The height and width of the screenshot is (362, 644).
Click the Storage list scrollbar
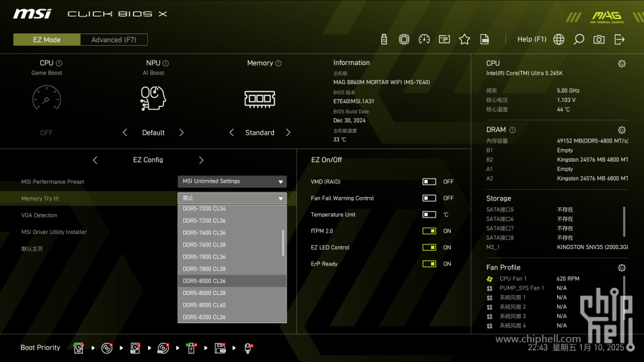624,221
